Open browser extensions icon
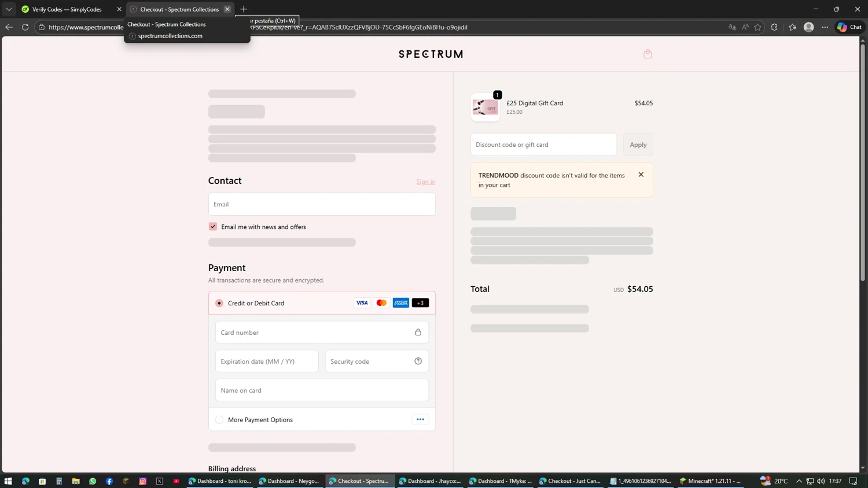This screenshot has width=868, height=488. click(774, 27)
